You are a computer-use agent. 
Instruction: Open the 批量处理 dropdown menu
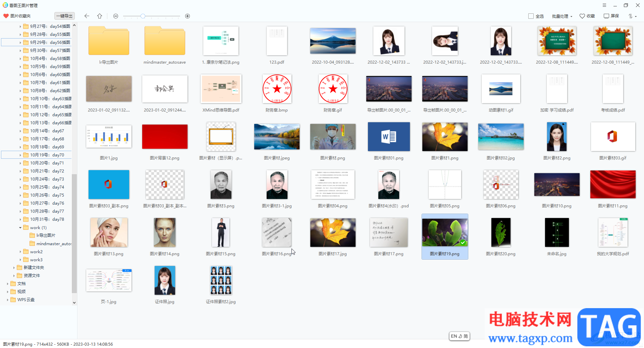[562, 16]
